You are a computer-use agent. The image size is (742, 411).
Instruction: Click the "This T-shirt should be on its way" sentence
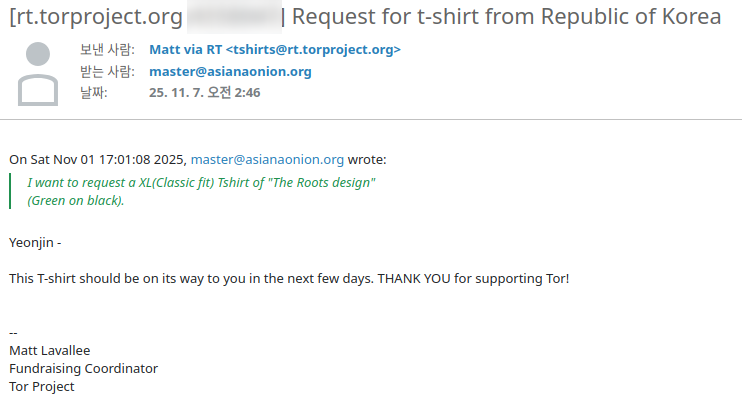288,277
